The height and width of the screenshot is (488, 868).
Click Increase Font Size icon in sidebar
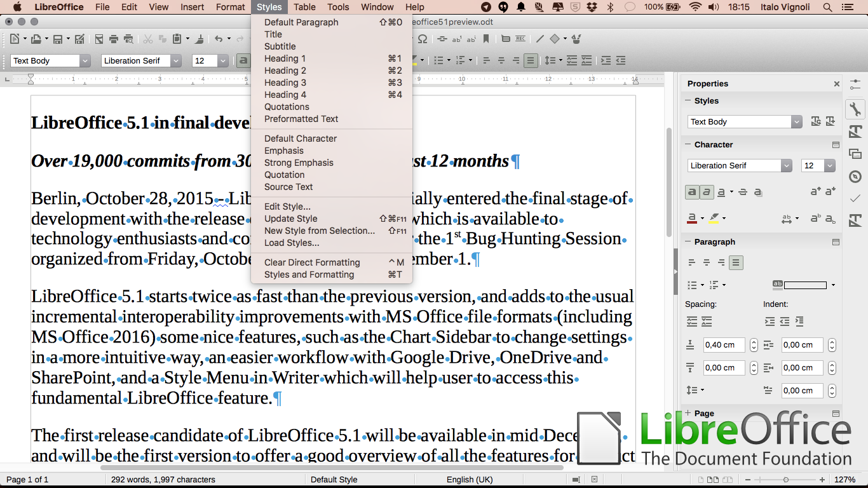tap(816, 191)
